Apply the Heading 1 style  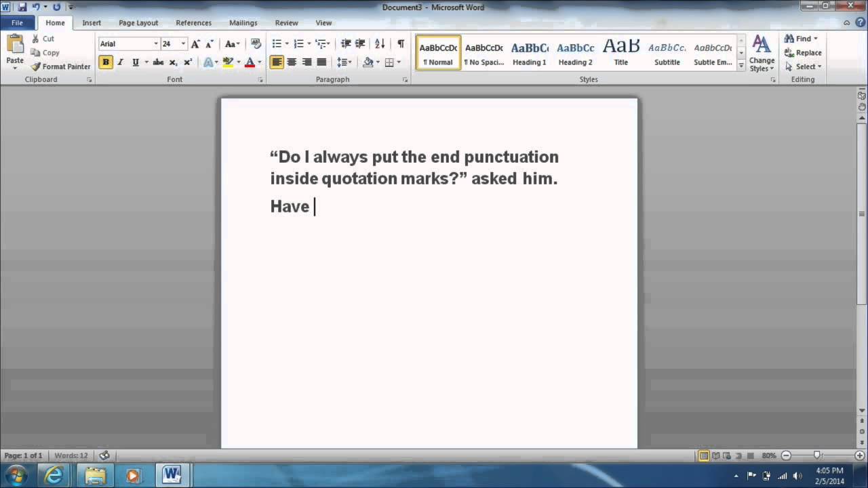click(530, 53)
